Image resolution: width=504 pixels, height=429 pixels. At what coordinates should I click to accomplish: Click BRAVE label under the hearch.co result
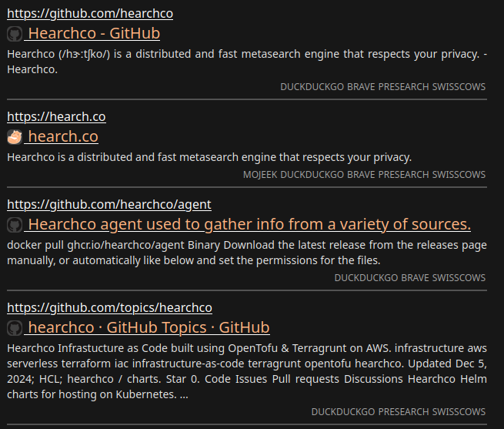point(360,175)
